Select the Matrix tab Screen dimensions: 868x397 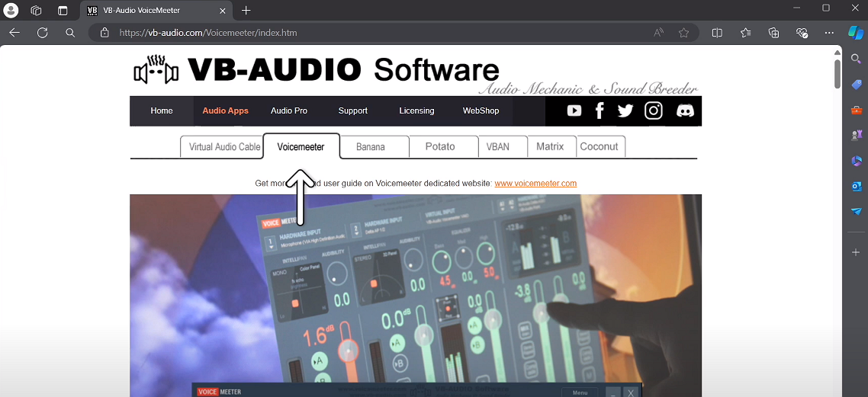552,147
